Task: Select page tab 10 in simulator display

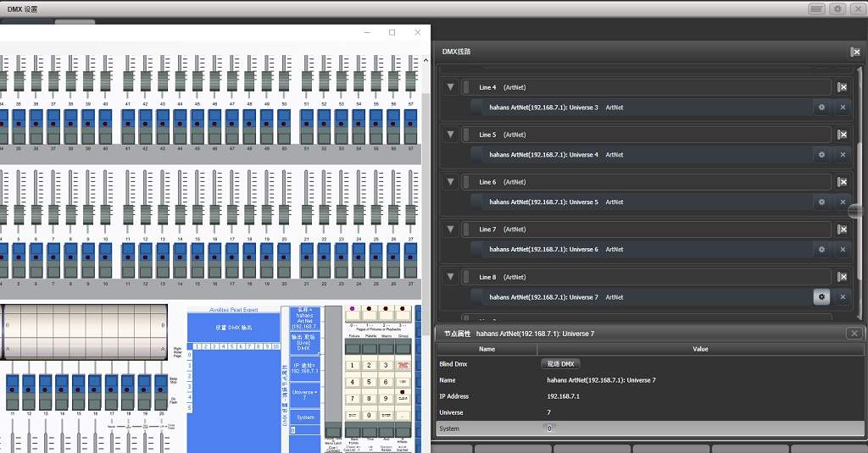Action: pos(275,346)
